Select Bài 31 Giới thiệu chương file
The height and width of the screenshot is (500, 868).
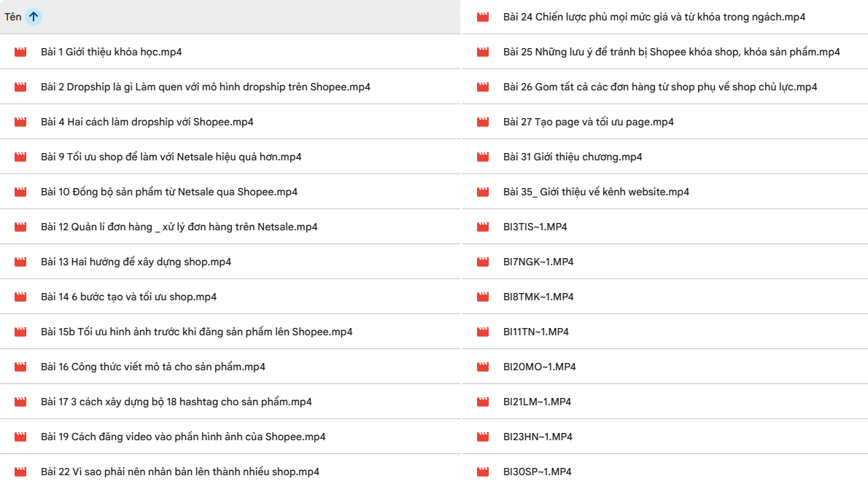pyautogui.click(x=572, y=157)
